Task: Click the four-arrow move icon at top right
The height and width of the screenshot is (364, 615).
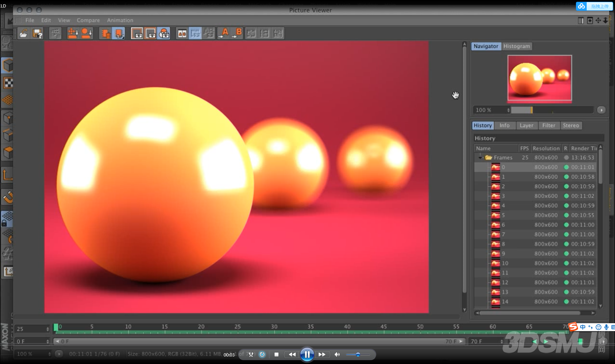Action: point(598,20)
